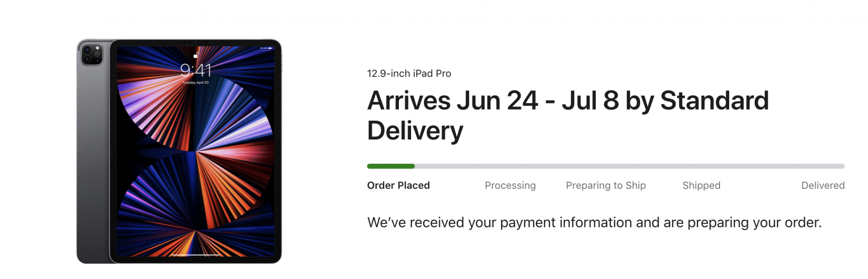Select the Delivered status step

point(823,185)
